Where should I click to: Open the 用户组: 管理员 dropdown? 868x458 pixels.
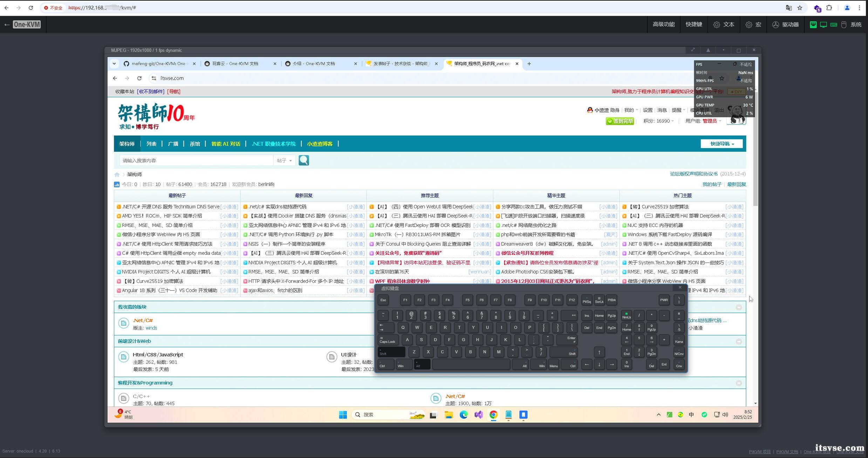pyautogui.click(x=703, y=121)
